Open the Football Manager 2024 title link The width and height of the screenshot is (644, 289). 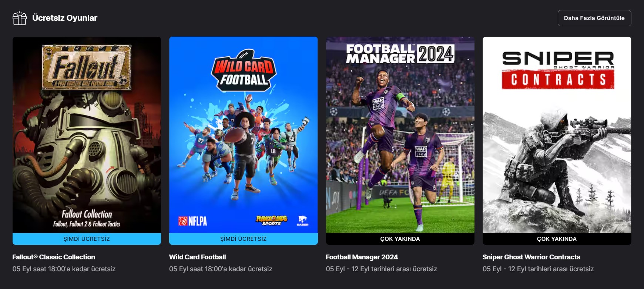362,257
